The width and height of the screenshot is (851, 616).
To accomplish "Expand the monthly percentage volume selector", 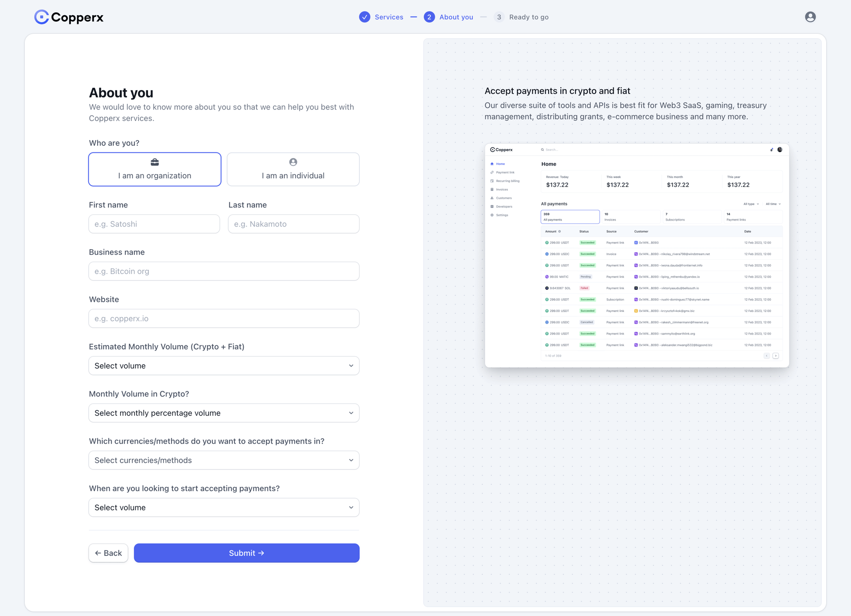I will (223, 413).
